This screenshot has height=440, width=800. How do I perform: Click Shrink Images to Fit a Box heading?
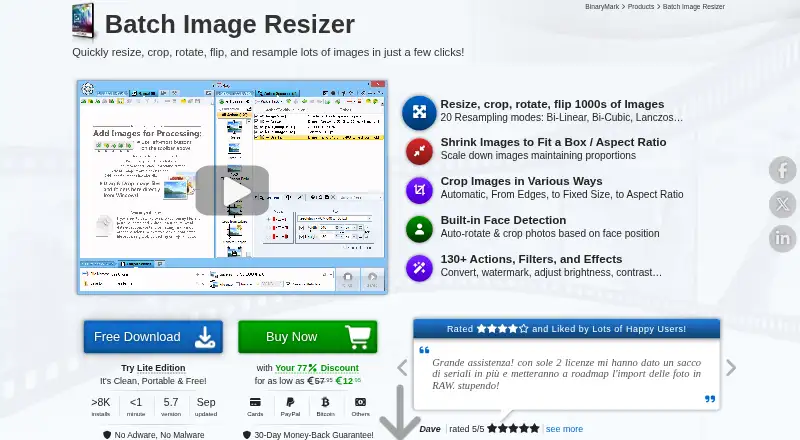(x=554, y=142)
